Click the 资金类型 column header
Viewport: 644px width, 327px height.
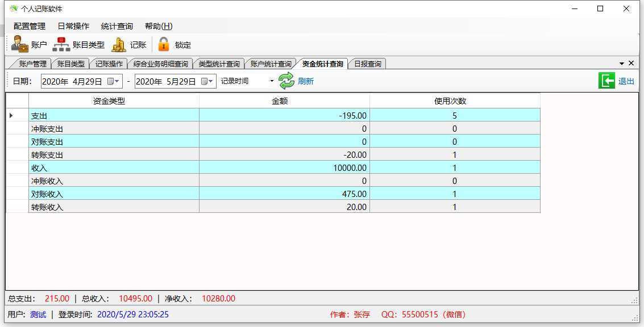[x=114, y=102]
